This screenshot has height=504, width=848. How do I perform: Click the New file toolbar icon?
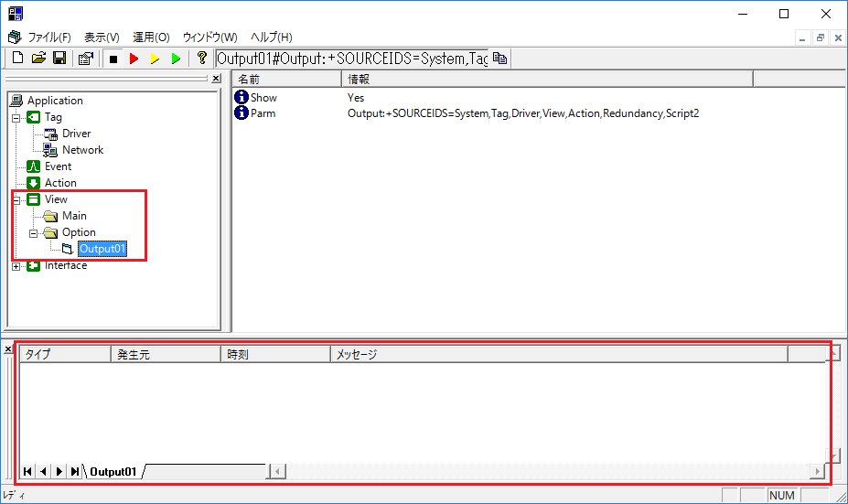pyautogui.click(x=17, y=59)
